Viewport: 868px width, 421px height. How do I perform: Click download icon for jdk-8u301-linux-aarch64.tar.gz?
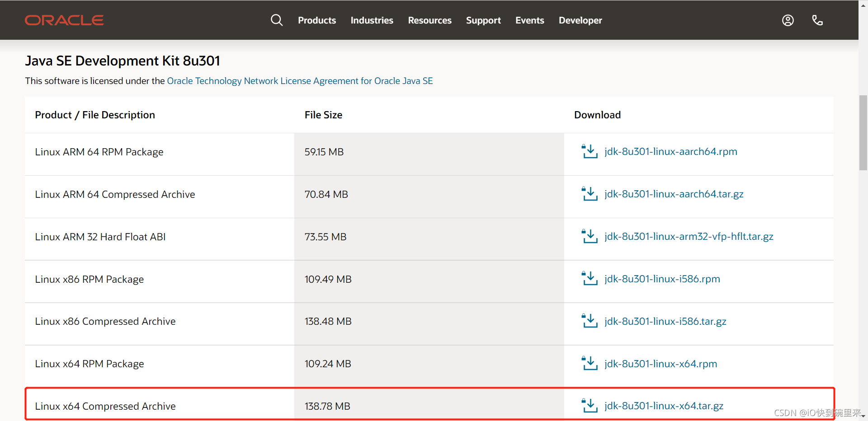coord(590,194)
